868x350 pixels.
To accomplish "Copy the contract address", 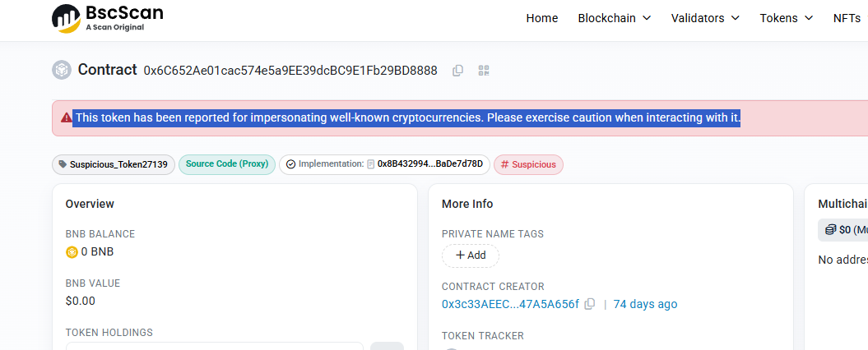I will coord(457,71).
